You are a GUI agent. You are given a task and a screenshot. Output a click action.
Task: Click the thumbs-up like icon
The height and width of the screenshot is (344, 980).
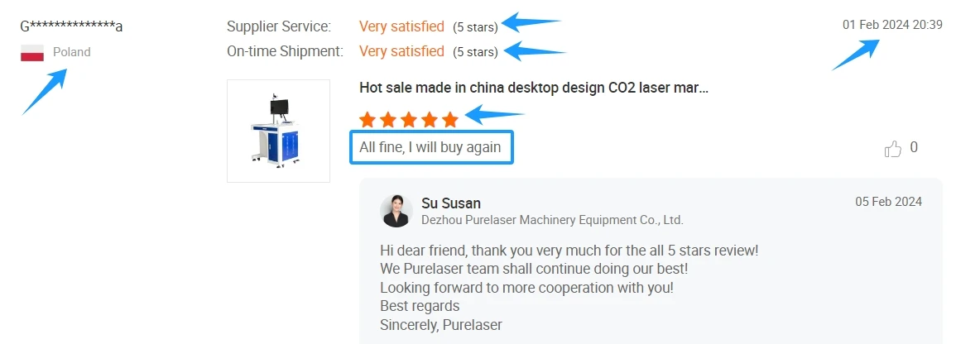pyautogui.click(x=893, y=149)
